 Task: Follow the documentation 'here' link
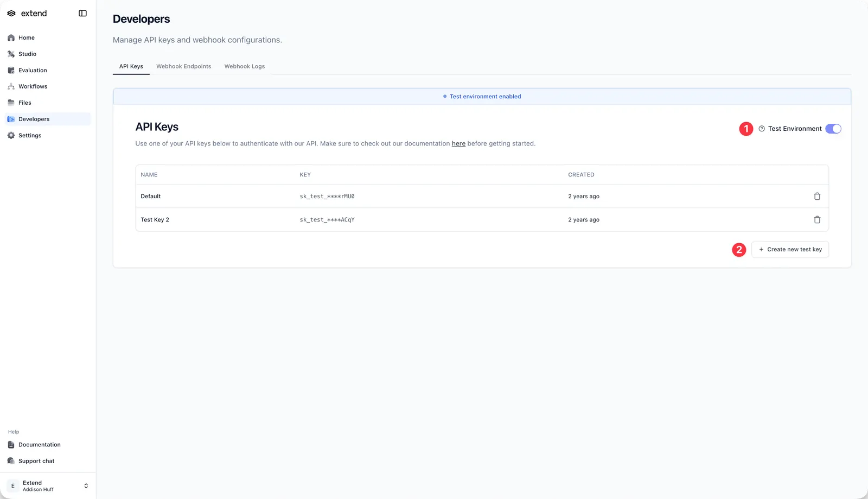click(x=458, y=144)
